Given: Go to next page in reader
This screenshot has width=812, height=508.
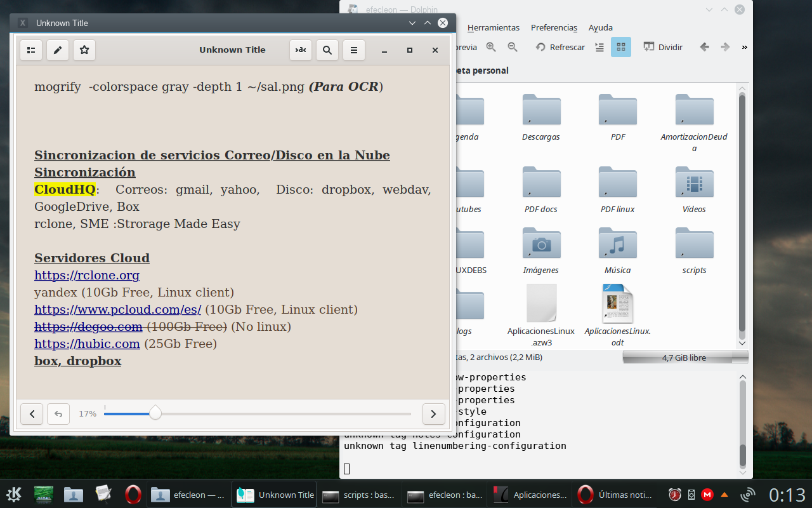Looking at the screenshot, I should (433, 414).
